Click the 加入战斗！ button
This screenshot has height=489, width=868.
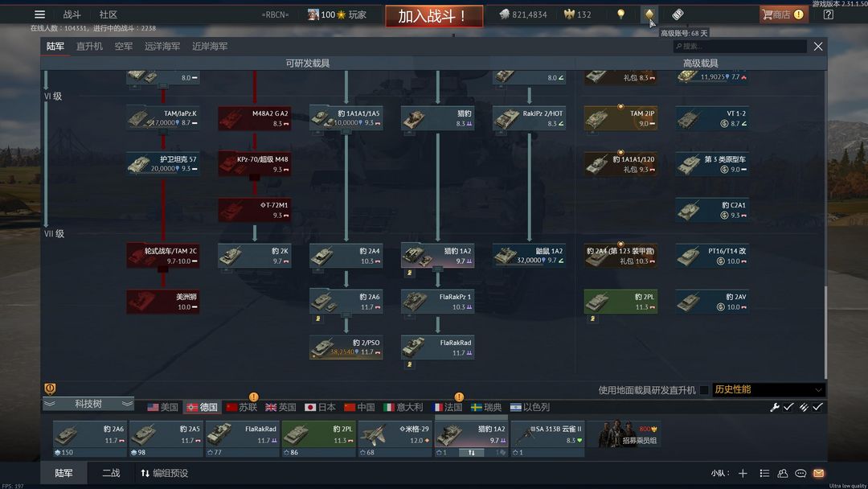pos(434,16)
